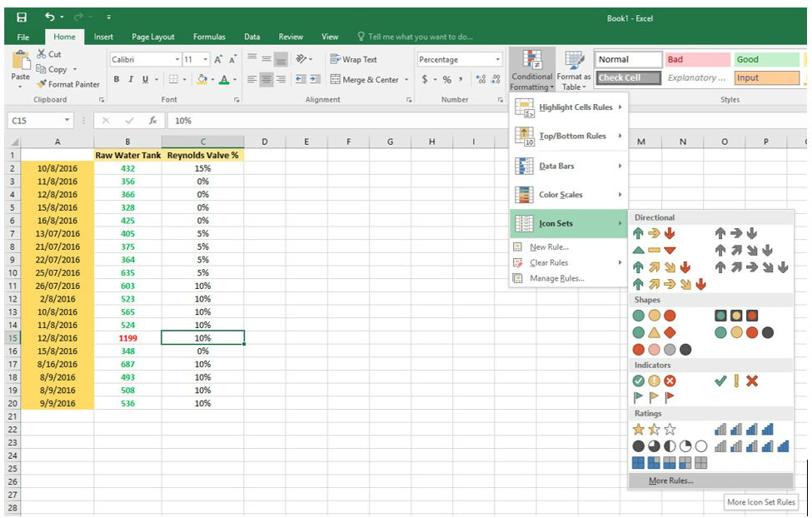The image size is (812, 518).
Task: Open the Calibri font name dropdown
Action: coord(177,60)
